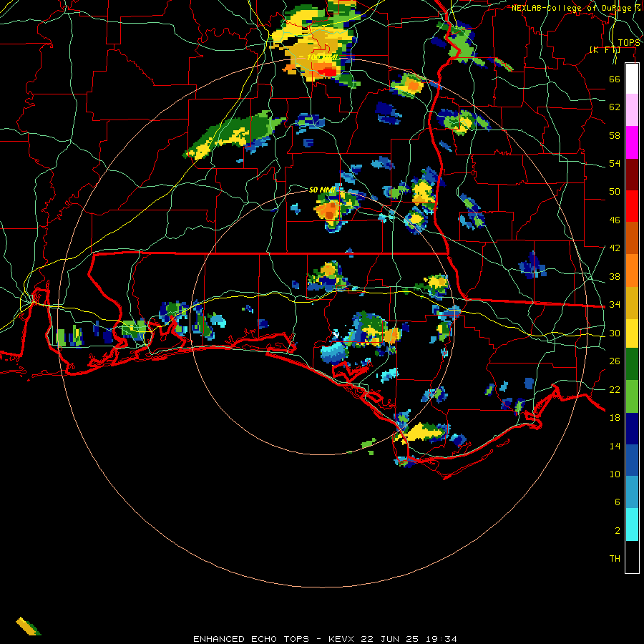Select the "54" scale value
This screenshot has width=644, height=644.
coord(615,163)
